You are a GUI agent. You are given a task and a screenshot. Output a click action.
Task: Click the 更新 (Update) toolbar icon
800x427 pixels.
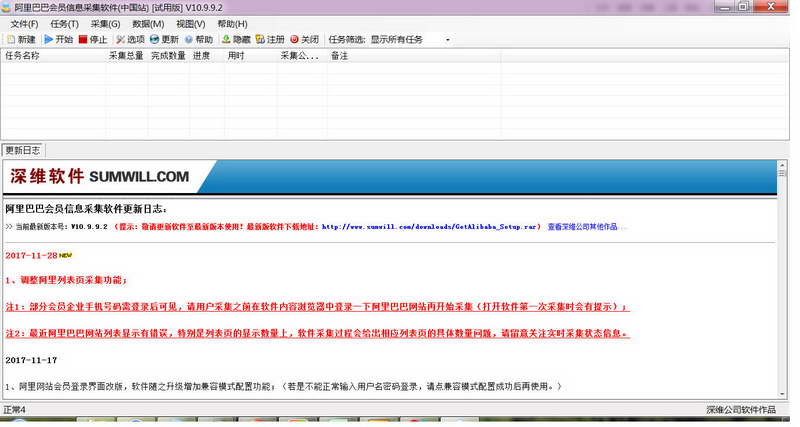(164, 39)
